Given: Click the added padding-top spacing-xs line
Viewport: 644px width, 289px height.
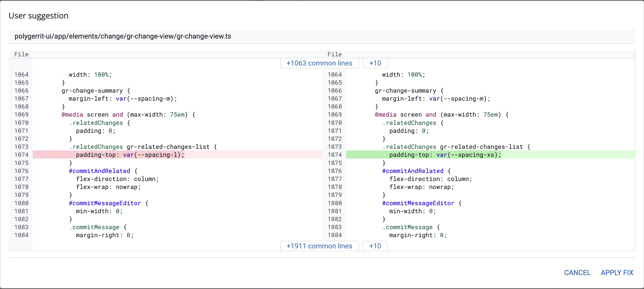Looking at the screenshot, I should pyautogui.click(x=445, y=155).
